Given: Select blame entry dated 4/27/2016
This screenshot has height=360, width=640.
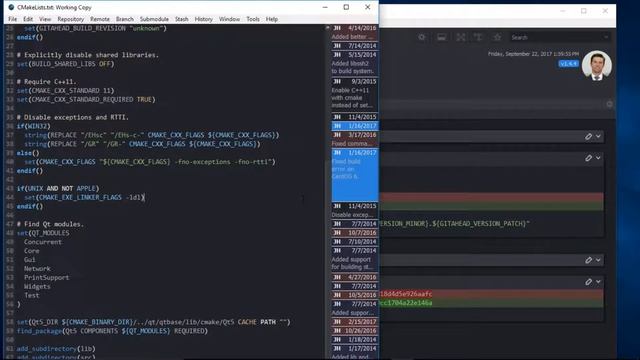Looking at the screenshot, I should (355, 277).
